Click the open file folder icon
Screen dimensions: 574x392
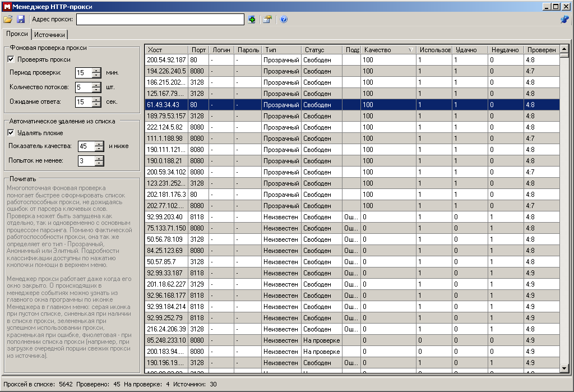click(8, 19)
